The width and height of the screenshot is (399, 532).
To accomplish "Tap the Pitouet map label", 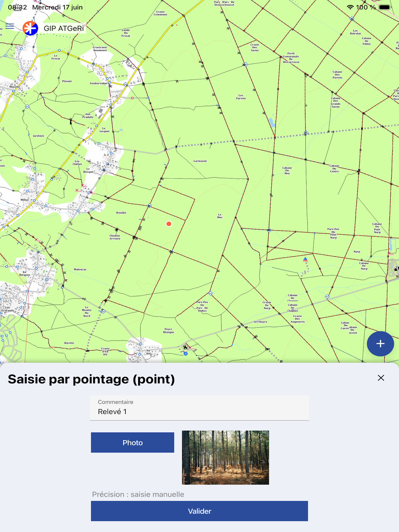I will (67, 81).
